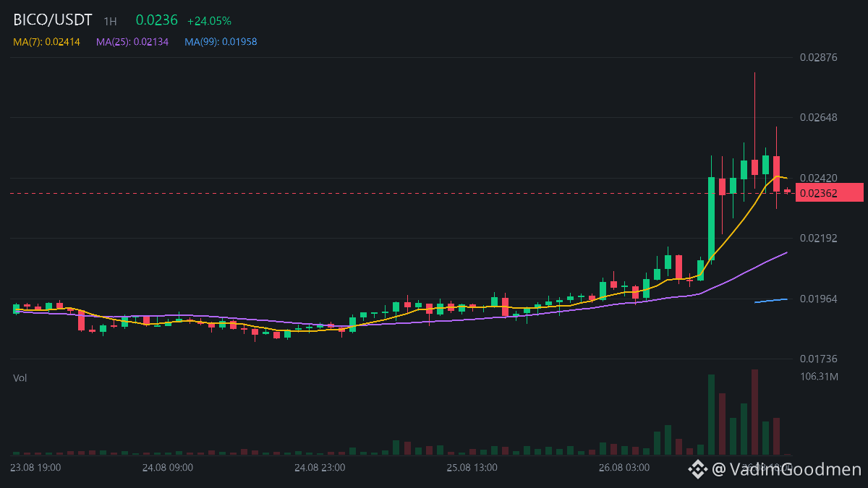
Task: Click the 24.08 23:00 time axis label
Action: pos(320,468)
